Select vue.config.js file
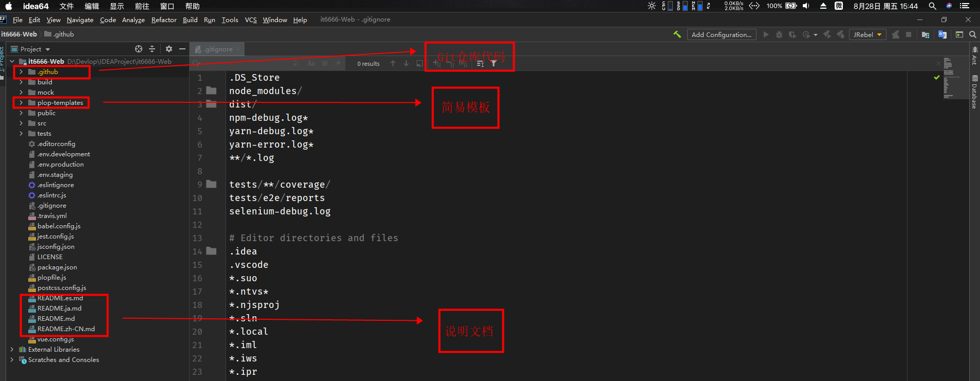 click(x=55, y=339)
